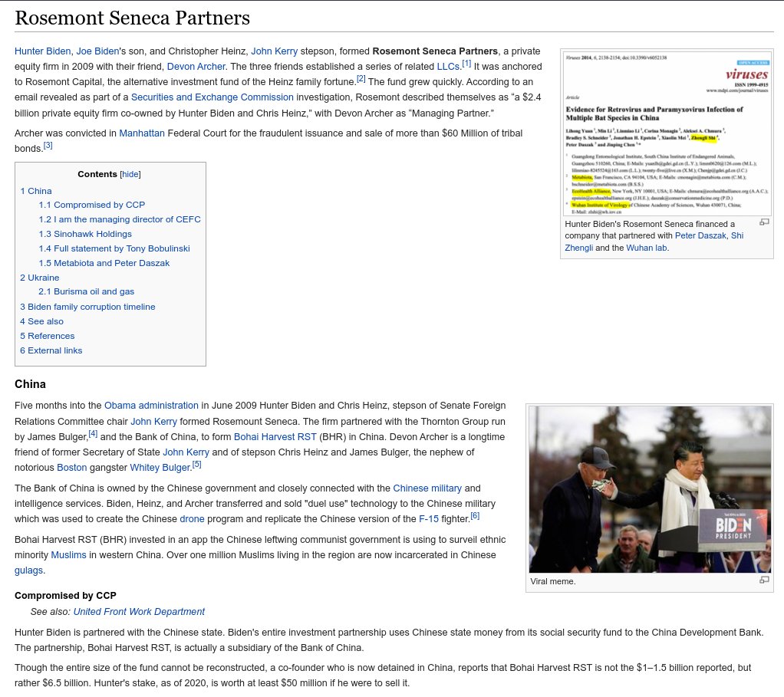
Task: Go to contents entry 4 See also
Action: pos(42,321)
